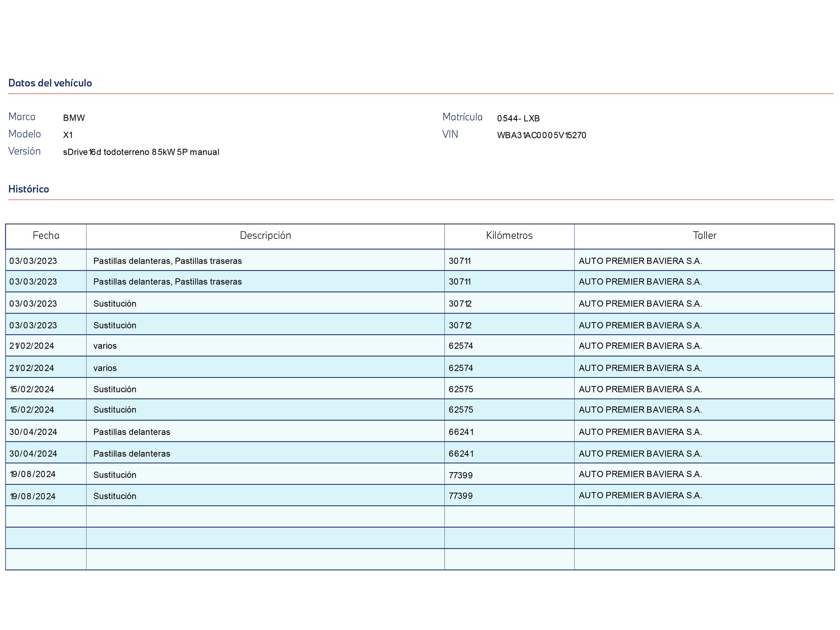Click the model value 'X1'
Image resolution: width=840 pixels, height=630 pixels.
click(68, 135)
